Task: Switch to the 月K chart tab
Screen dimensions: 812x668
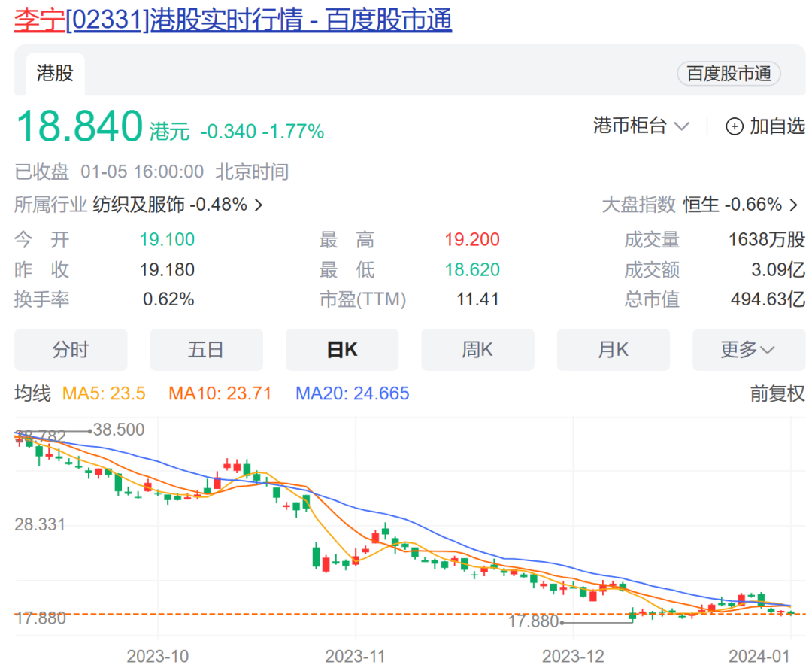Action: pyautogui.click(x=614, y=350)
